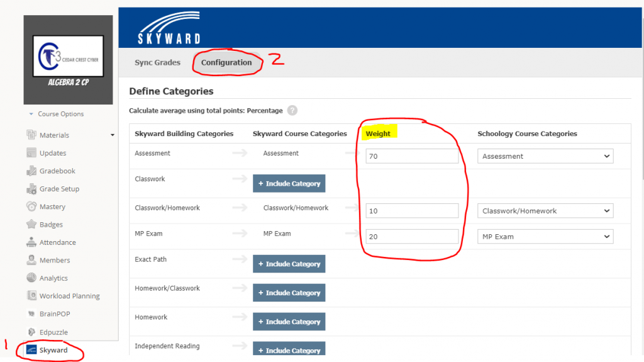
Task: Open the Attendance icon
Action: [x=31, y=242]
